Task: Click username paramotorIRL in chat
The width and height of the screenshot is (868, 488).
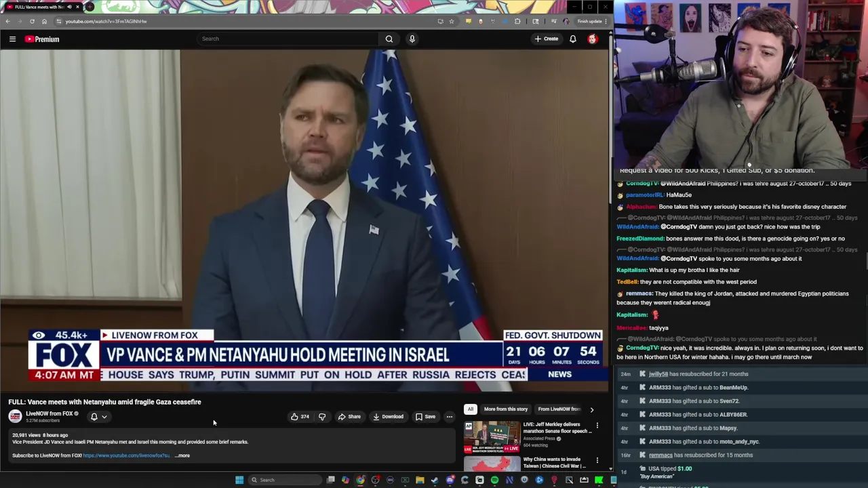Action: point(645,195)
